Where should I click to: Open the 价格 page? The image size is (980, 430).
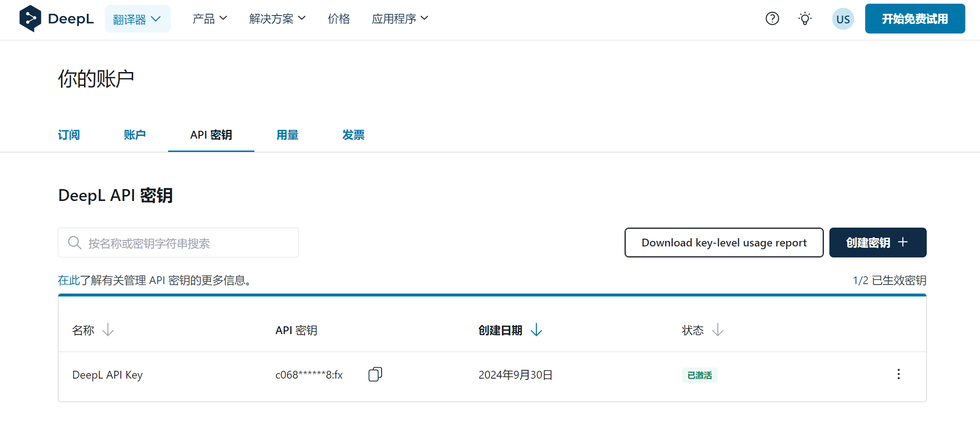[x=339, y=19]
